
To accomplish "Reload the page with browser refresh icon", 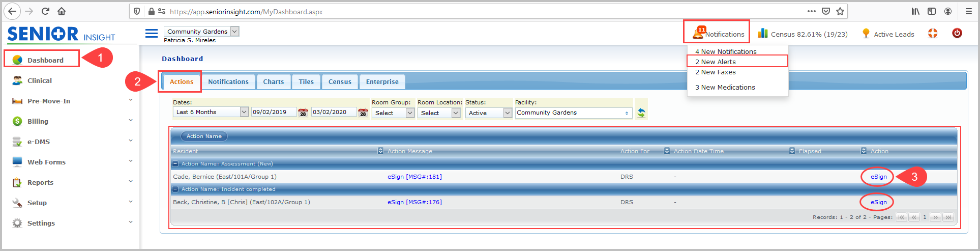I will (x=45, y=11).
